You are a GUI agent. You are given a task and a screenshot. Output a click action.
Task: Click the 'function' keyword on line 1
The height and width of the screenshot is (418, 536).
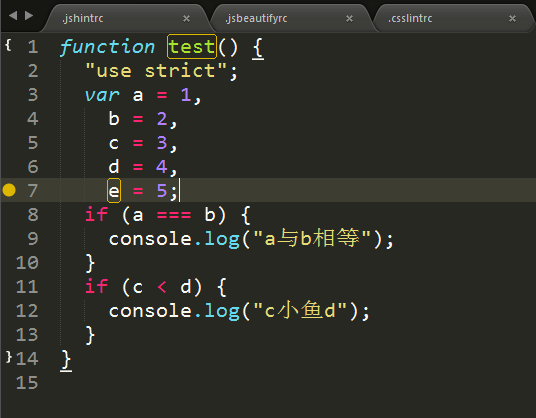[x=107, y=47]
